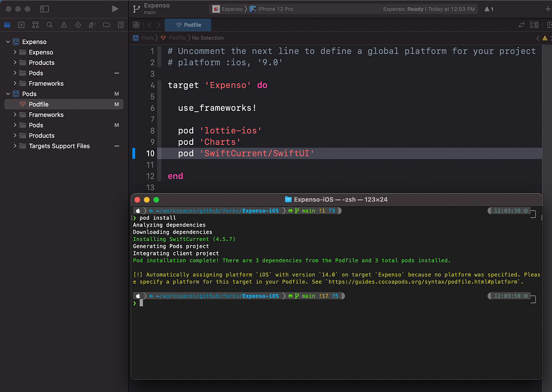
Task: Select the Breakpoint navigator tag icon
Action: 106,25
